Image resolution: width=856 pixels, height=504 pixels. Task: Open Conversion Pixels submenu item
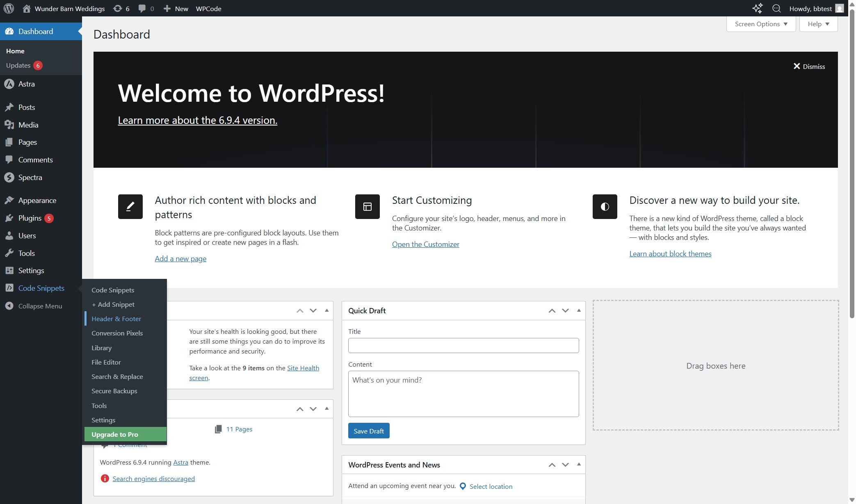117,333
